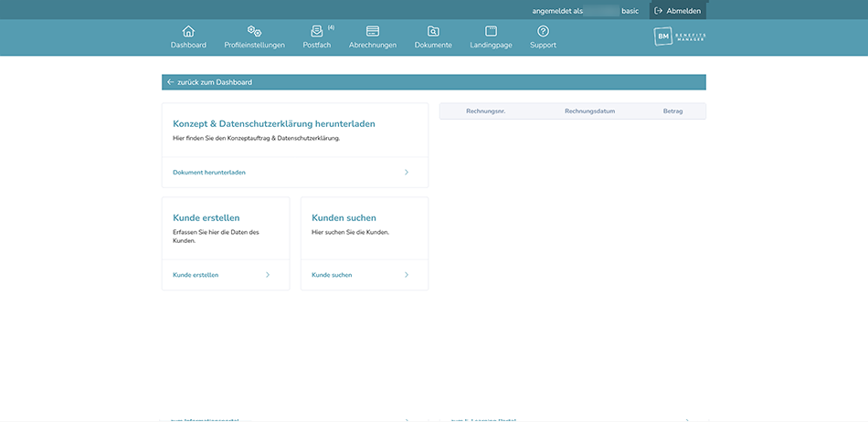Open Profileinstellungen gear icon
Screen dimensions: 868x422
[254, 31]
